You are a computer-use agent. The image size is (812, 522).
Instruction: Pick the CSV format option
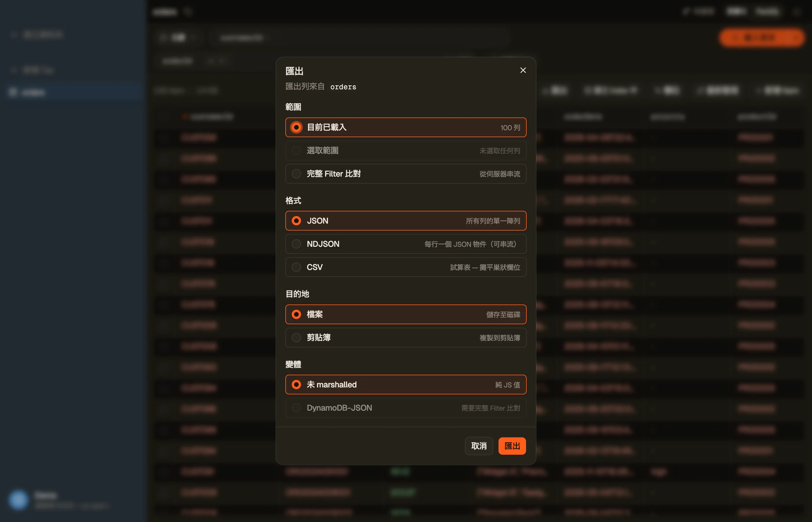pyautogui.click(x=406, y=267)
